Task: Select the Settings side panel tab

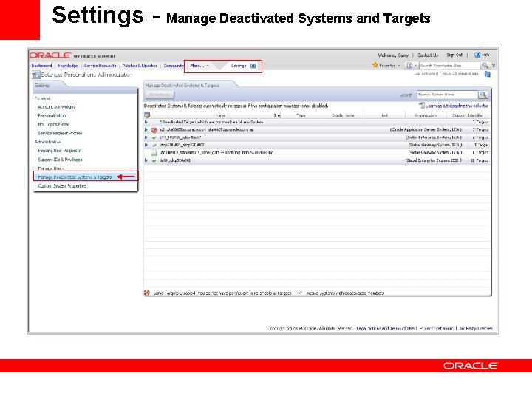Action: [43, 86]
